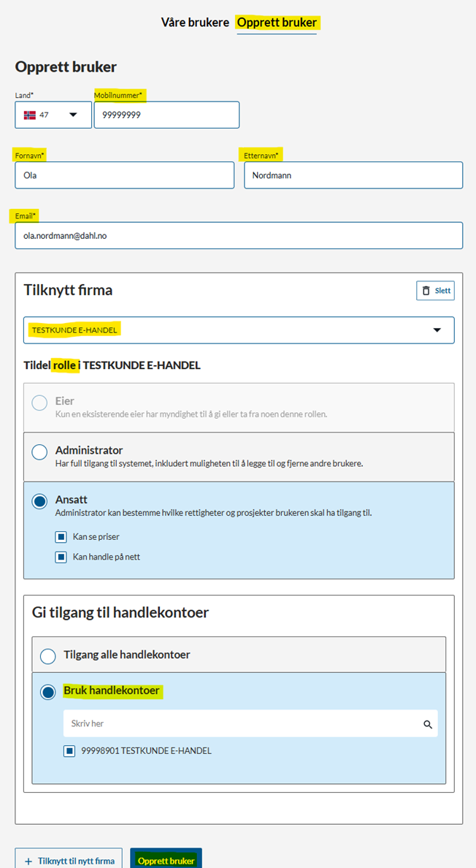Toggle the Kan handle på nett checkbox
476x868 pixels.
tap(61, 557)
